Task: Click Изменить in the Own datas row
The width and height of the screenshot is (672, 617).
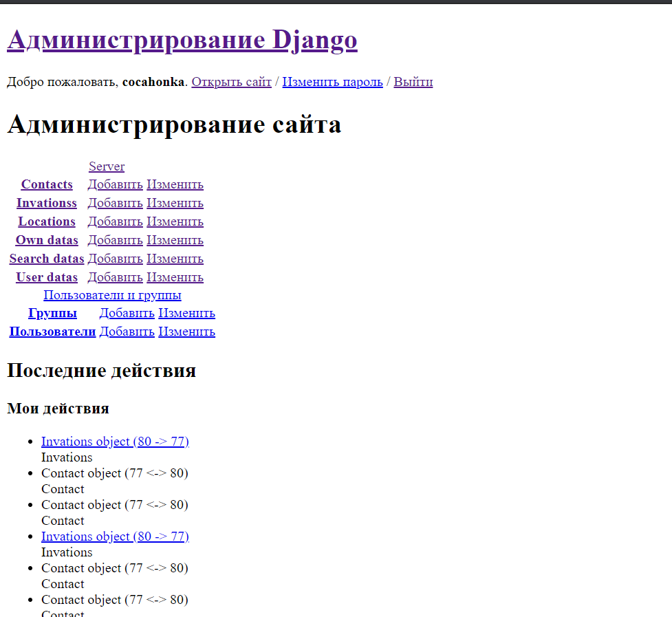Action: coord(175,240)
